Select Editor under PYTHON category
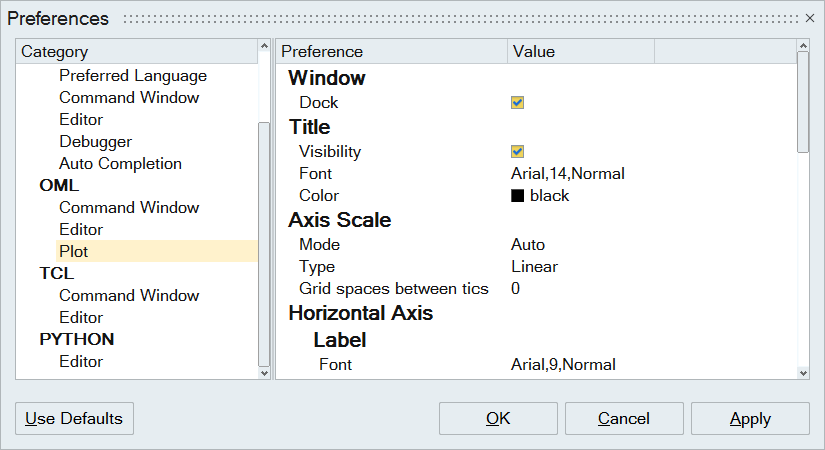The image size is (825, 450). [x=81, y=361]
